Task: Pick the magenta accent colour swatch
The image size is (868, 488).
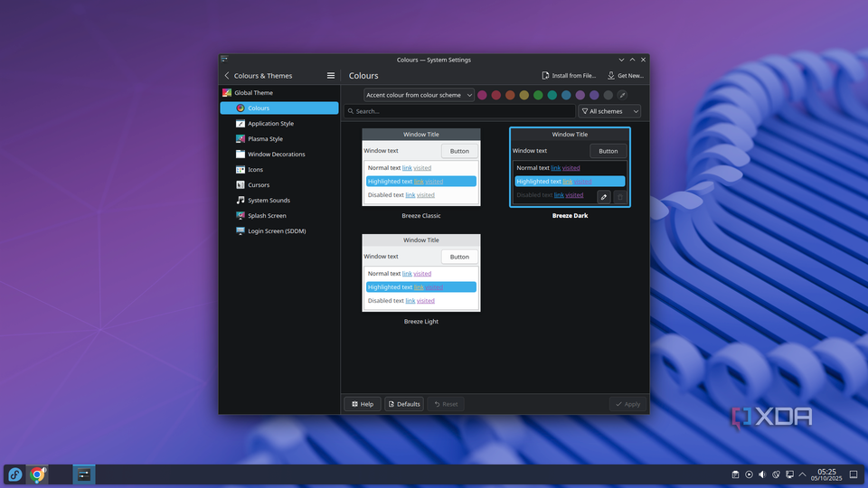Action: point(482,95)
